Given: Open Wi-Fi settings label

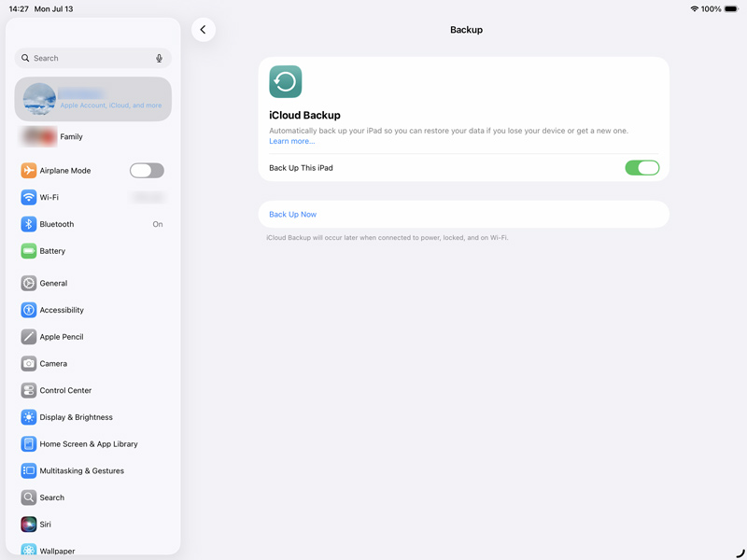Looking at the screenshot, I should (x=49, y=197).
